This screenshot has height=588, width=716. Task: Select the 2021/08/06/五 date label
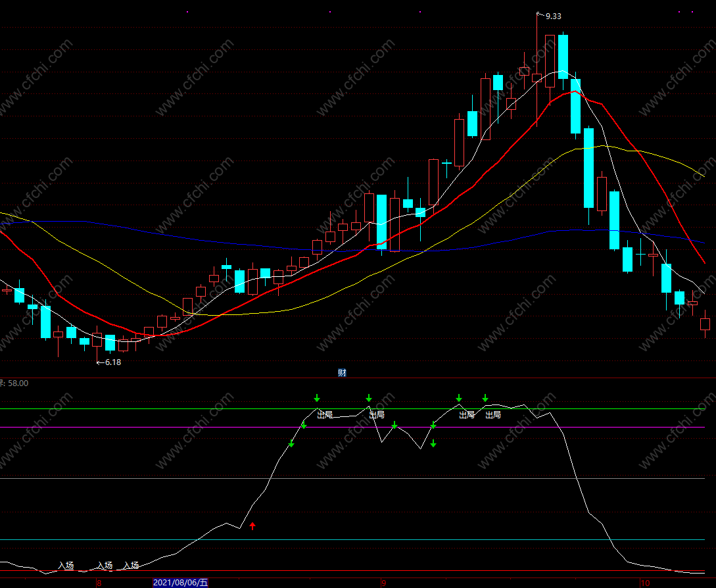(180, 583)
